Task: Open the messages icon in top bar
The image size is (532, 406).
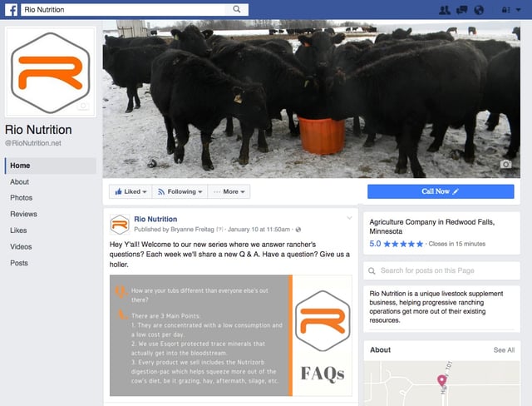Action: [x=462, y=10]
